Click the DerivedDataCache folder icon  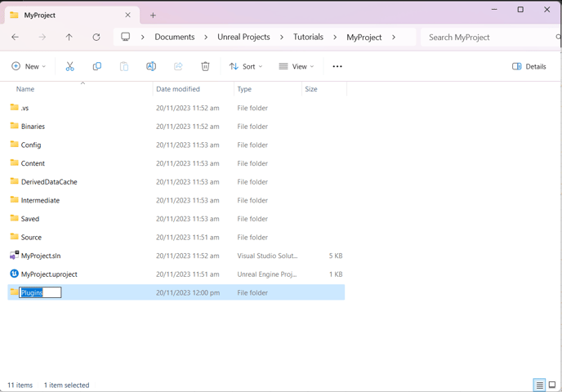click(x=15, y=181)
